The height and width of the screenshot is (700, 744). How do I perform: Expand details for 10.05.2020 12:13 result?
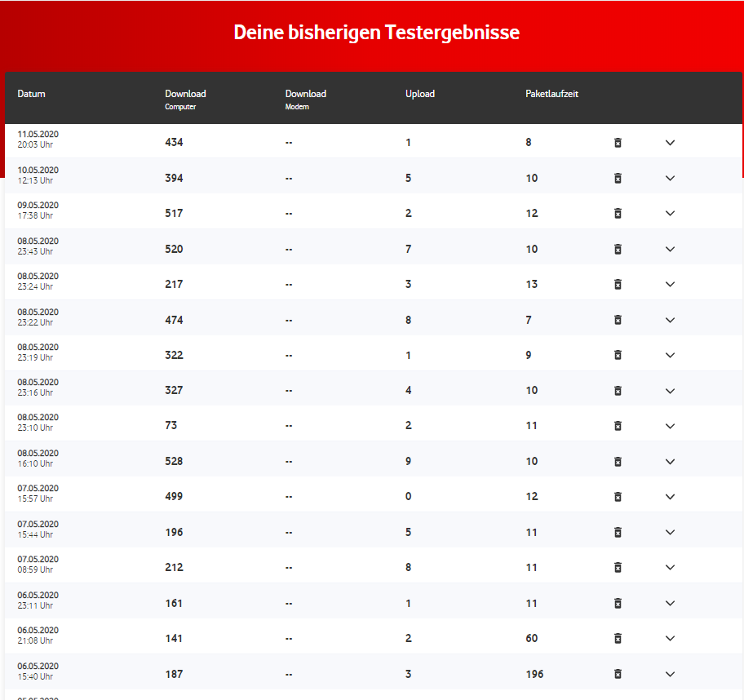[x=670, y=179]
